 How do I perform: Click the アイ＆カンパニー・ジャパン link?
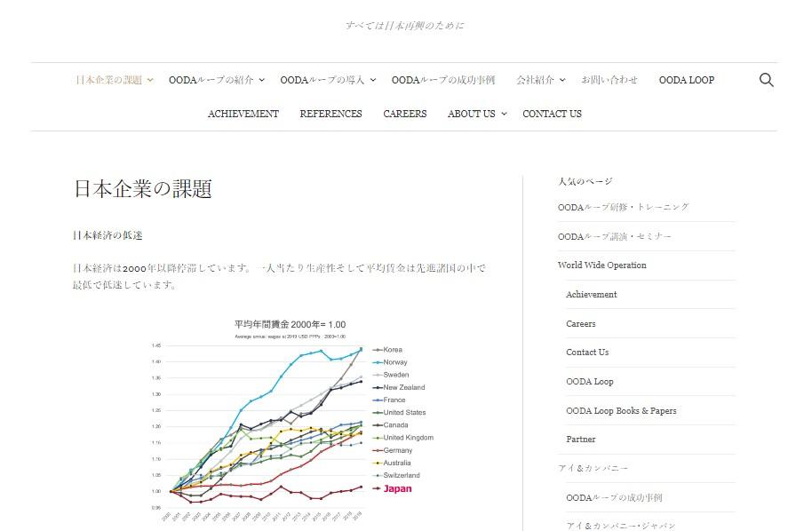coord(622,526)
